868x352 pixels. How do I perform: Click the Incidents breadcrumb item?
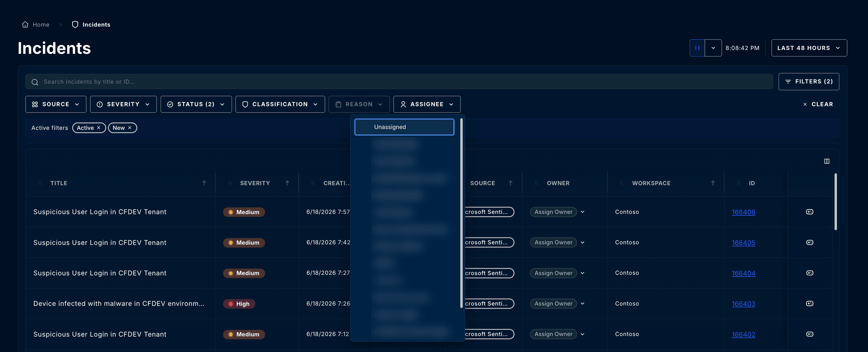(91, 24)
